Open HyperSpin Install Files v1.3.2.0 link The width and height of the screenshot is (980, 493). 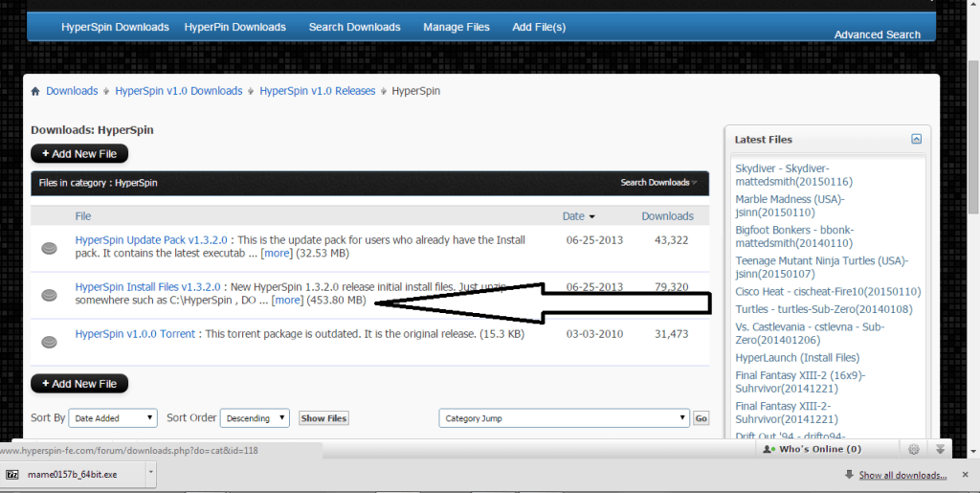(x=148, y=287)
